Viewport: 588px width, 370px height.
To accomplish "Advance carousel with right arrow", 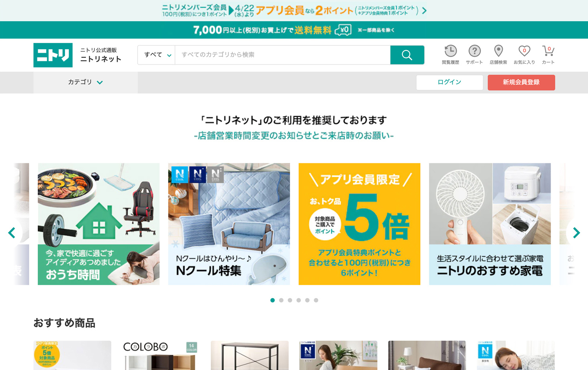I will (576, 233).
